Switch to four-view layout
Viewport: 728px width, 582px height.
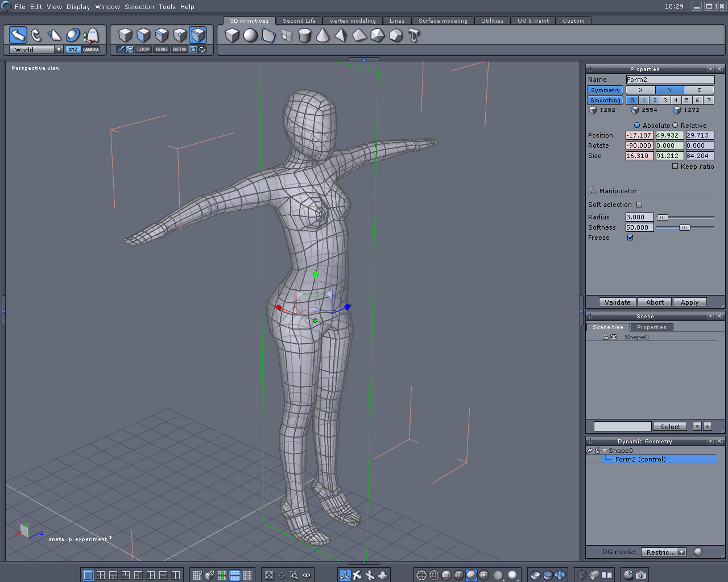(101, 575)
